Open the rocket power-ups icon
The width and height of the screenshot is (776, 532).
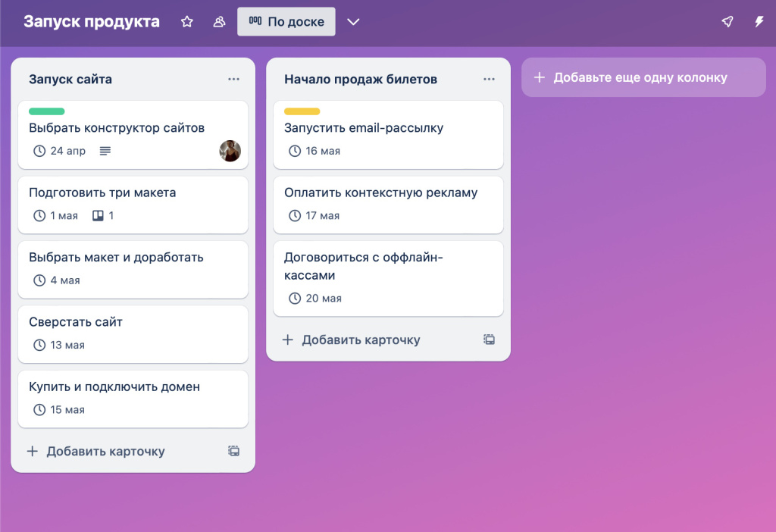pos(727,22)
